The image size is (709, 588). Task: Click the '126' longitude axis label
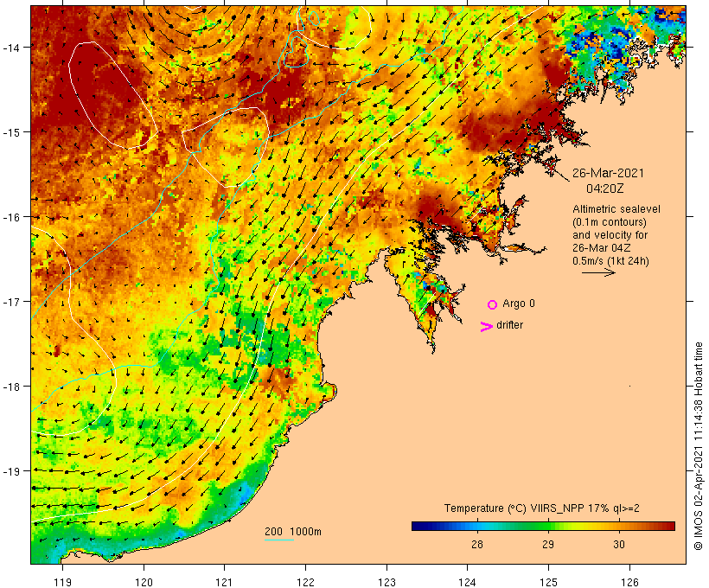[629, 582]
